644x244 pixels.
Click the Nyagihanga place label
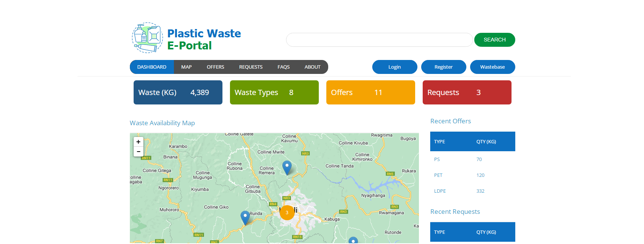point(373,195)
